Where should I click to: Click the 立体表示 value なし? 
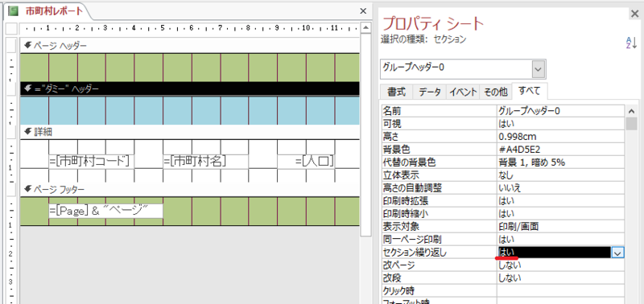[x=560, y=175]
